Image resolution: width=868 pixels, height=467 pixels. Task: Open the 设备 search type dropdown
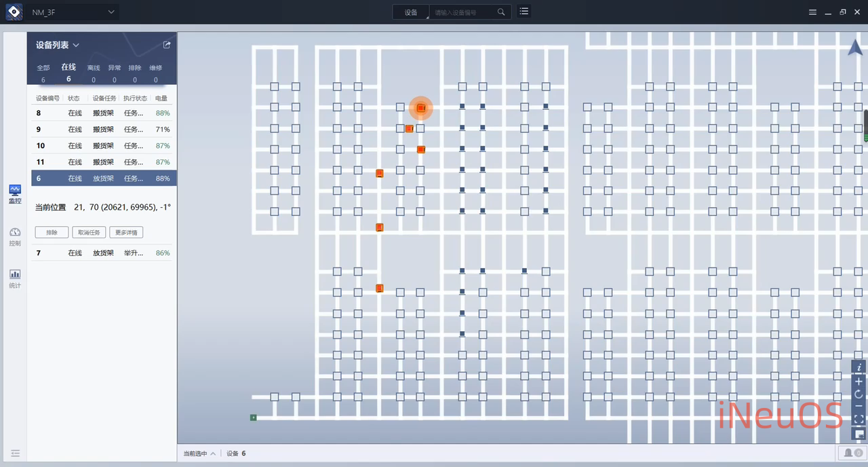point(411,12)
